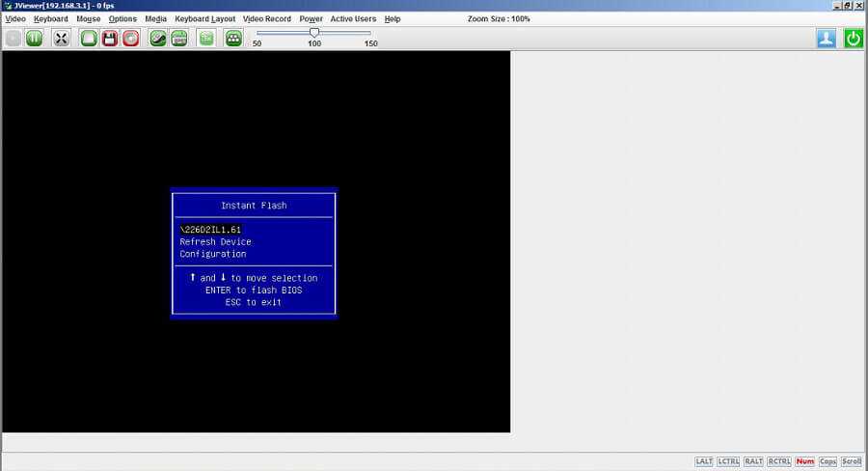The height and width of the screenshot is (471, 868).
Task: Toggle the Caps lock indicator
Action: 828,461
